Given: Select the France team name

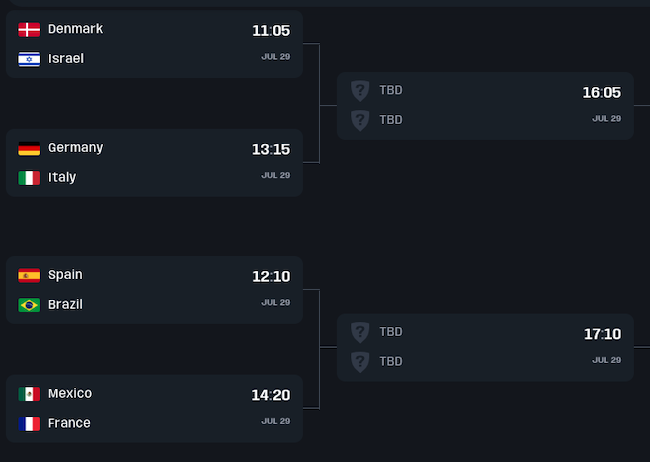Looking at the screenshot, I should pos(69,424).
